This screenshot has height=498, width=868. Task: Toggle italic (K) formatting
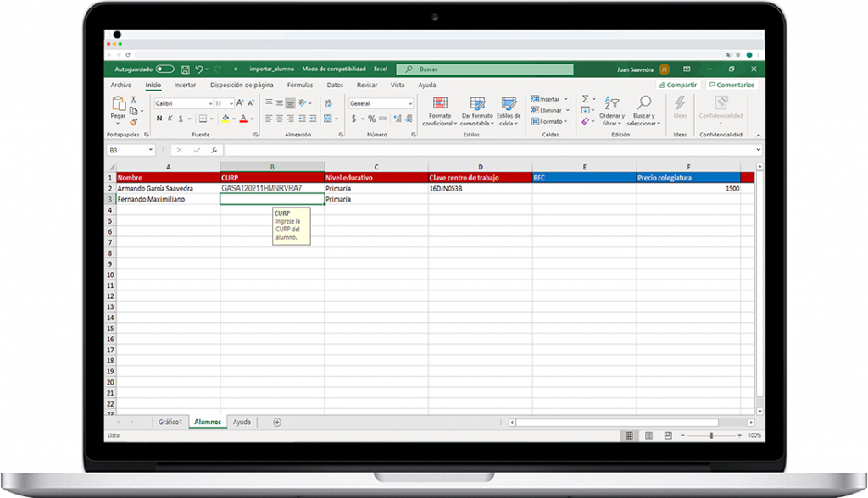point(170,119)
